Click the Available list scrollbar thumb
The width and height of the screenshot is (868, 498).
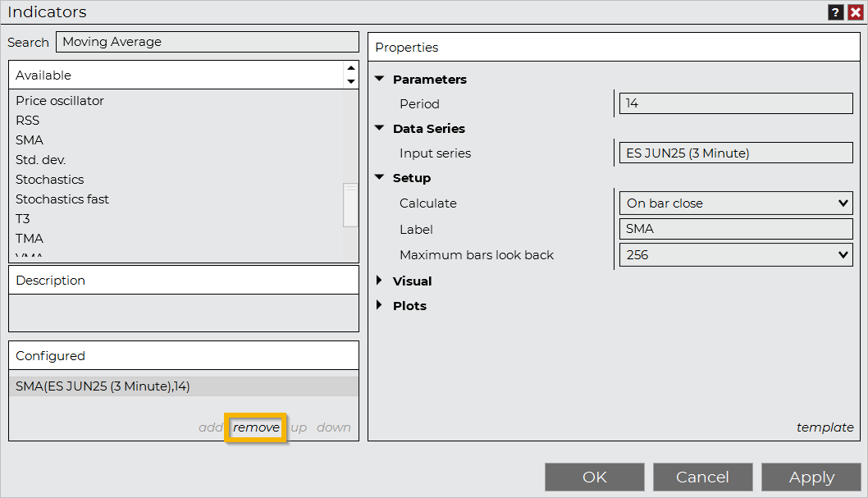pyautogui.click(x=351, y=205)
